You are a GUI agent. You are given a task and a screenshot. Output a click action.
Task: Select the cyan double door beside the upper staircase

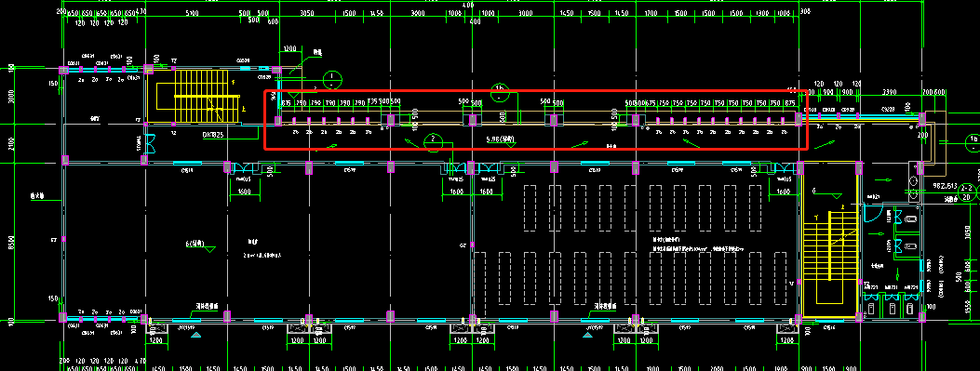point(150,143)
